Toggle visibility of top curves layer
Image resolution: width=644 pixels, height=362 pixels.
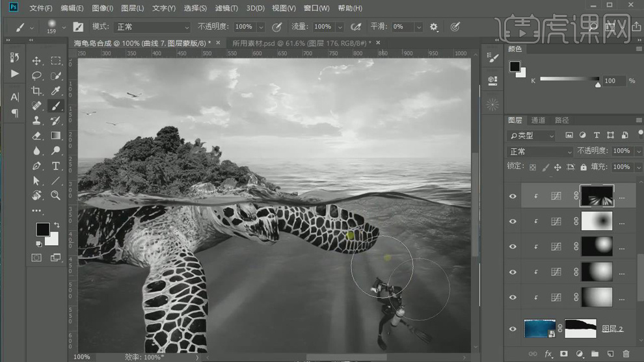513,196
